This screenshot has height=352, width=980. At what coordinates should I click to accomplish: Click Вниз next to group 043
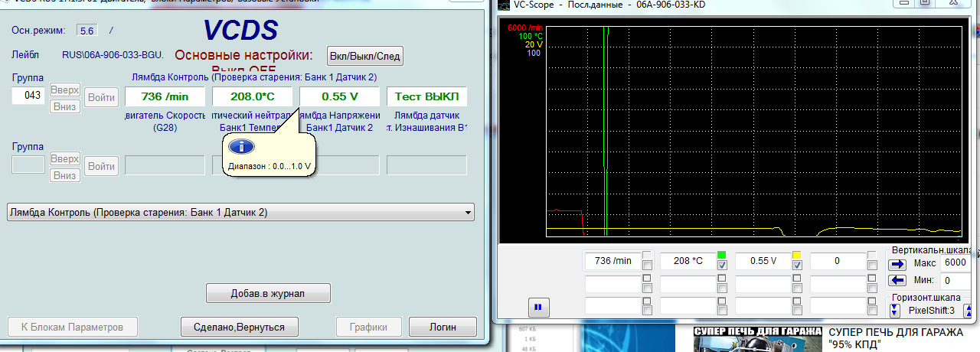tap(65, 106)
